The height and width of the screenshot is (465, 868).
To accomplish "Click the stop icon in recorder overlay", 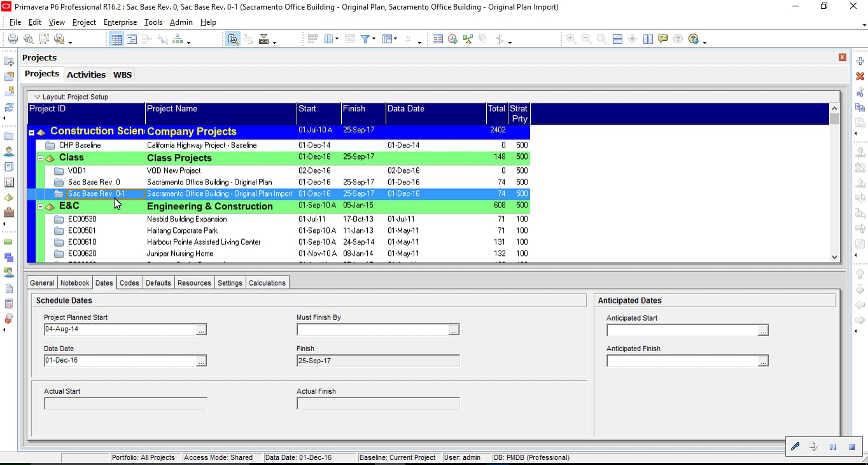I will 851,447.
